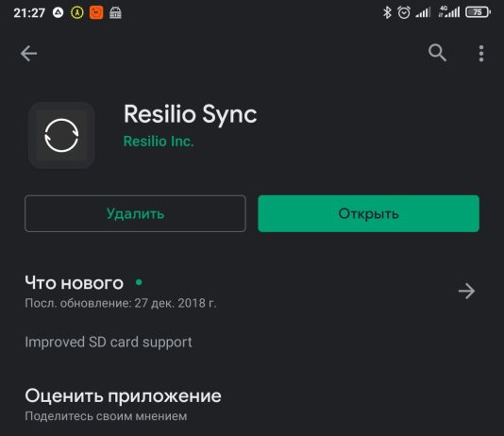Open the Оценить приложение section

pos(123,395)
